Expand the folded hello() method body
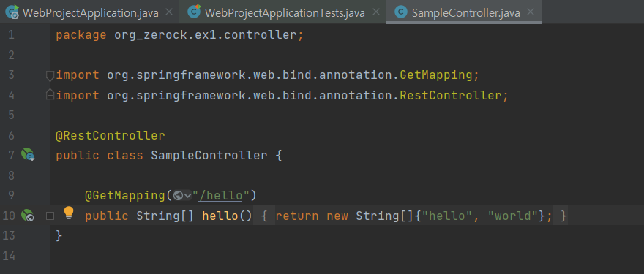Image resolution: width=644 pixels, height=274 pixels. tap(50, 216)
